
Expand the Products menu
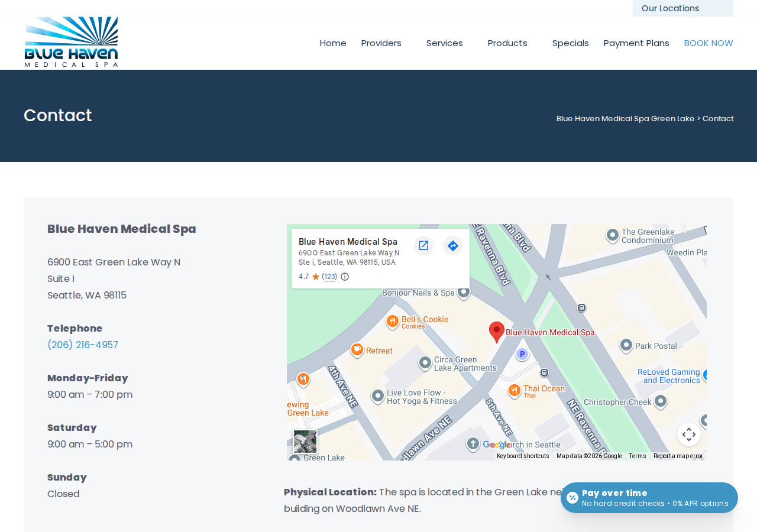(x=507, y=43)
